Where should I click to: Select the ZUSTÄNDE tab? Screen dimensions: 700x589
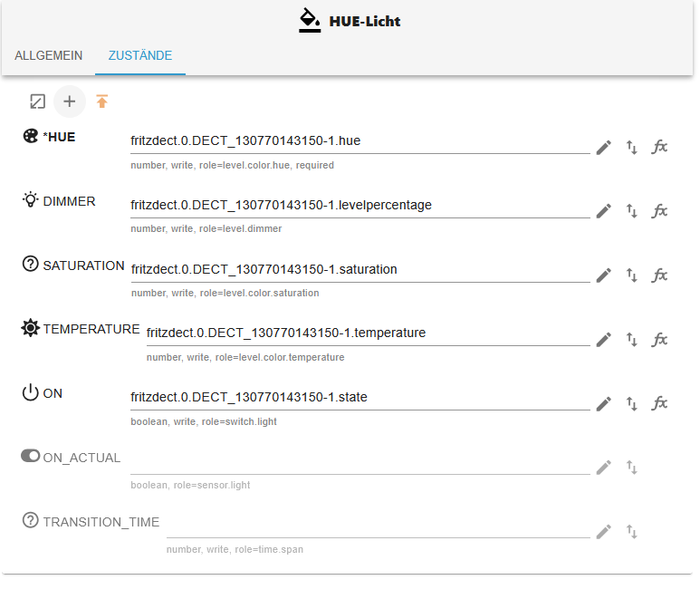[x=140, y=56]
